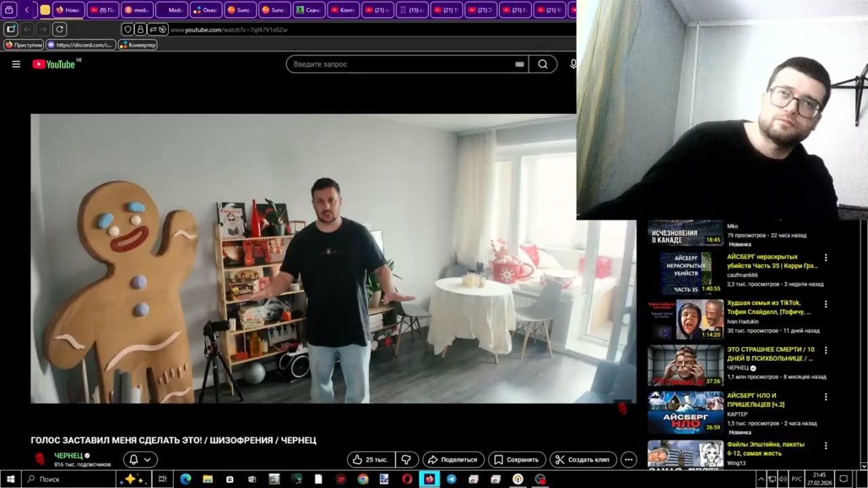This screenshot has width=868, height=488.
Task: Open the discord.com bookmark
Action: [x=80, y=45]
